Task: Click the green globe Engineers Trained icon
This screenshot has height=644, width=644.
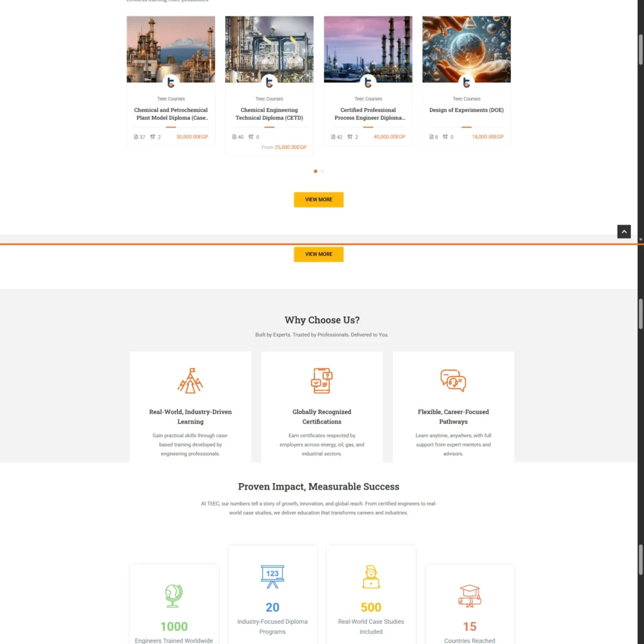Action: (x=174, y=596)
